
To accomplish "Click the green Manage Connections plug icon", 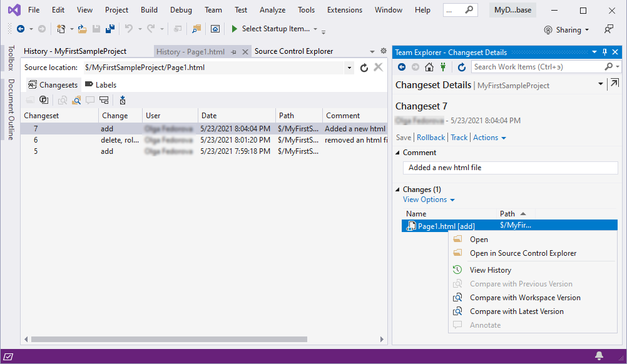I will [x=443, y=67].
